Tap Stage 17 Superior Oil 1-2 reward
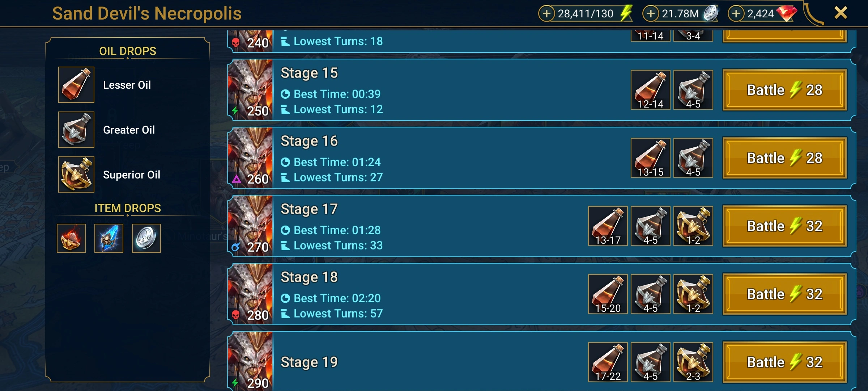Screen dimensions: 868x391 [693, 226]
